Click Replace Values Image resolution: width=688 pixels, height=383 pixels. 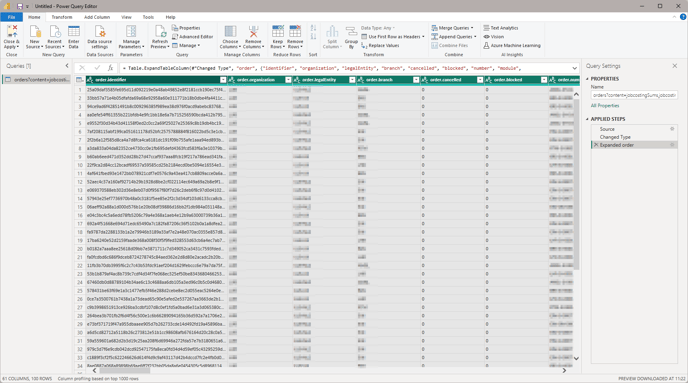[x=380, y=46]
